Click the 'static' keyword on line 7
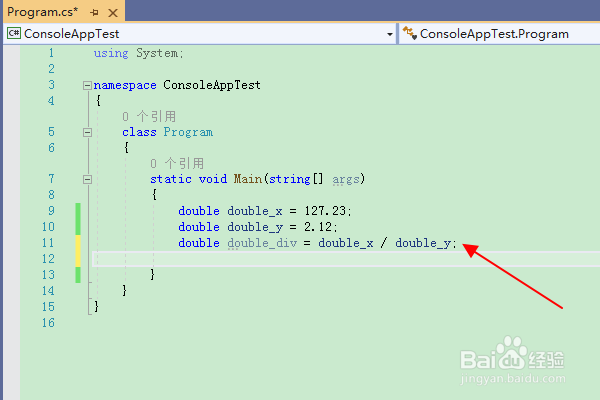Image resolution: width=600 pixels, height=400 pixels. point(171,179)
